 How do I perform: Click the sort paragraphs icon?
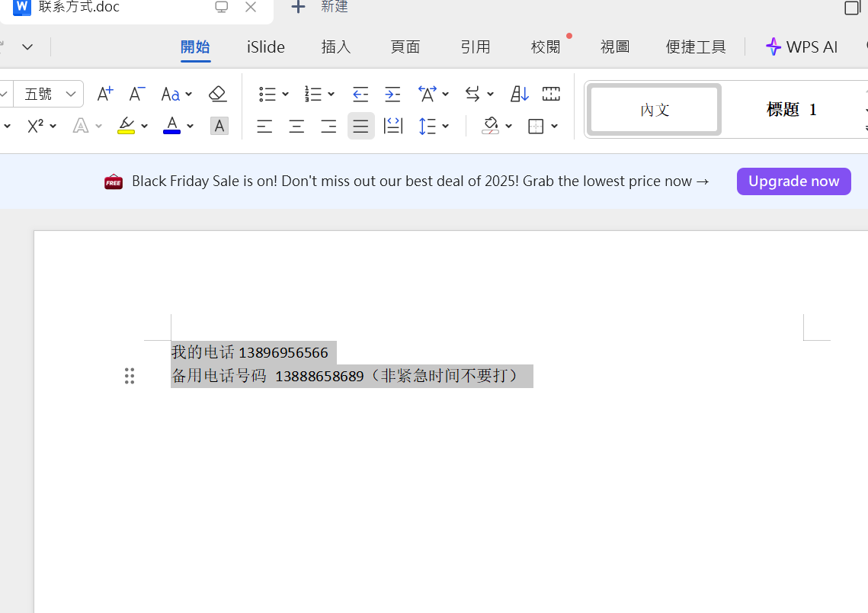519,93
